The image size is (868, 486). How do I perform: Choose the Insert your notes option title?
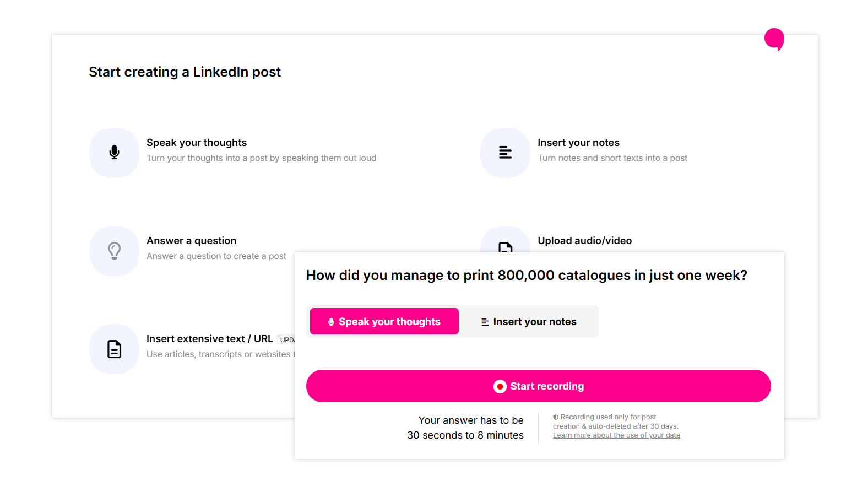tap(578, 143)
